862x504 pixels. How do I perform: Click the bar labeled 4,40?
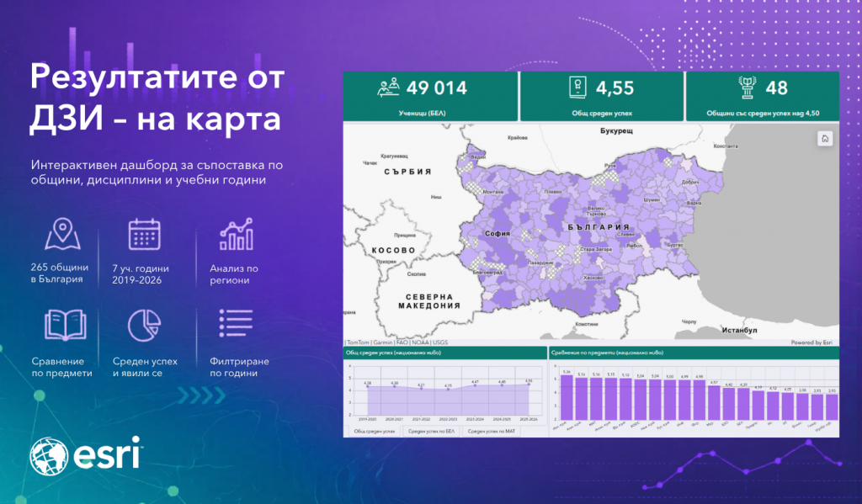coord(728,404)
